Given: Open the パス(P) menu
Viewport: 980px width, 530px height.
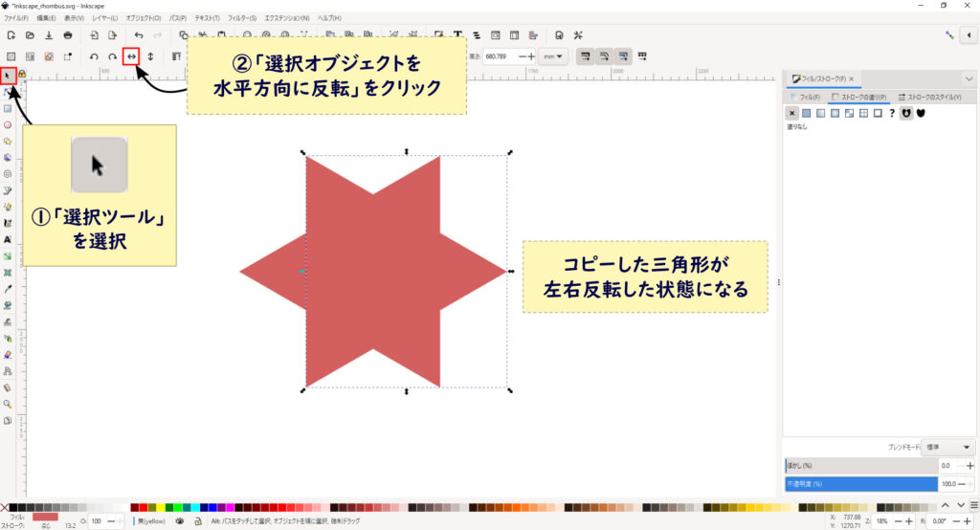Looking at the screenshot, I should click(x=177, y=18).
